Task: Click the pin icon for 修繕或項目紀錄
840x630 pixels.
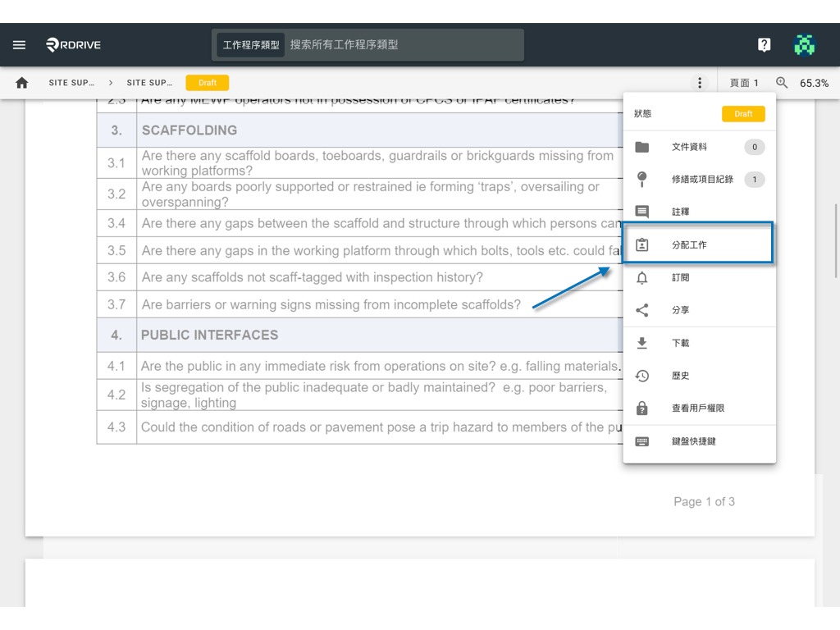Action: (641, 180)
